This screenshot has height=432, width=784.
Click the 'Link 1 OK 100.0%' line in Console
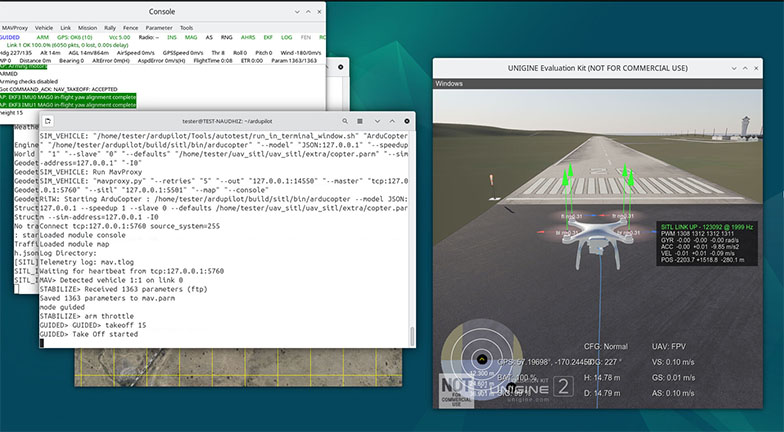(x=68, y=45)
